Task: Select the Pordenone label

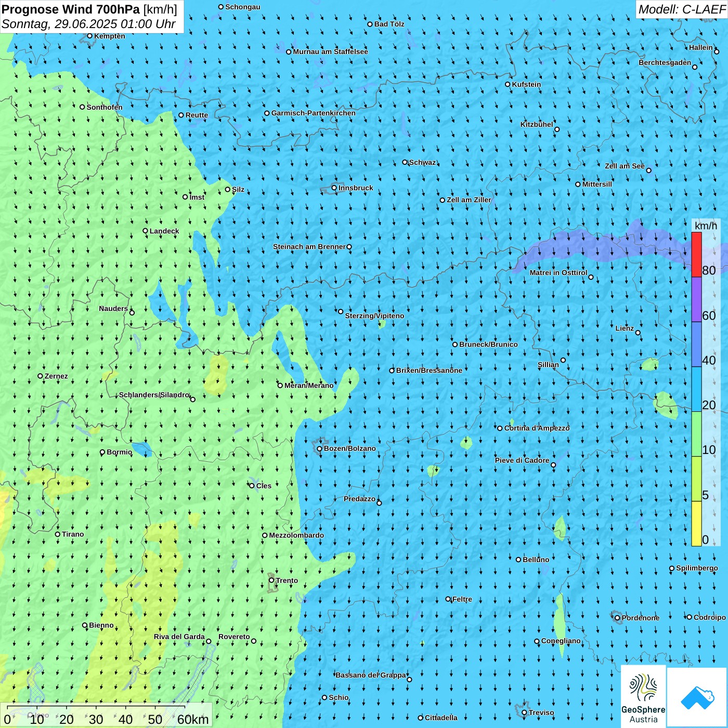Action: (640, 618)
